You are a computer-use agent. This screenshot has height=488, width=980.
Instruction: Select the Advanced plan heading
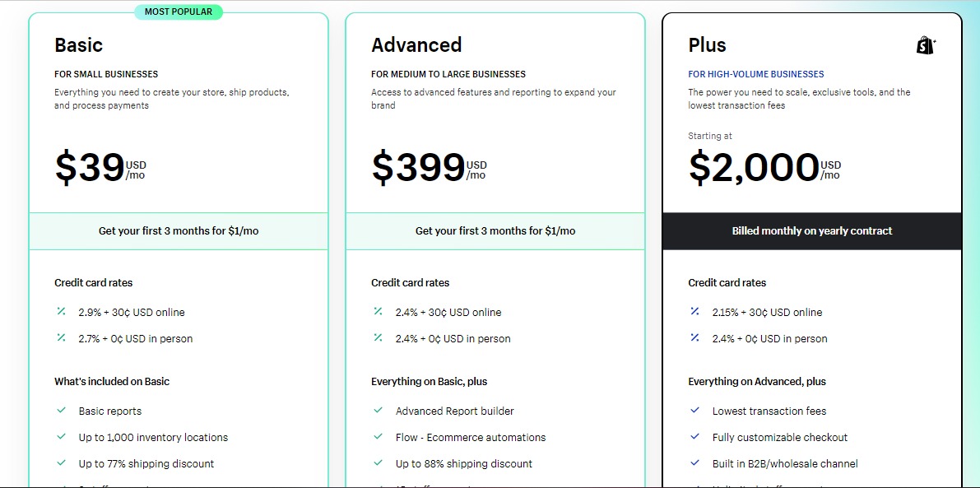(416, 45)
